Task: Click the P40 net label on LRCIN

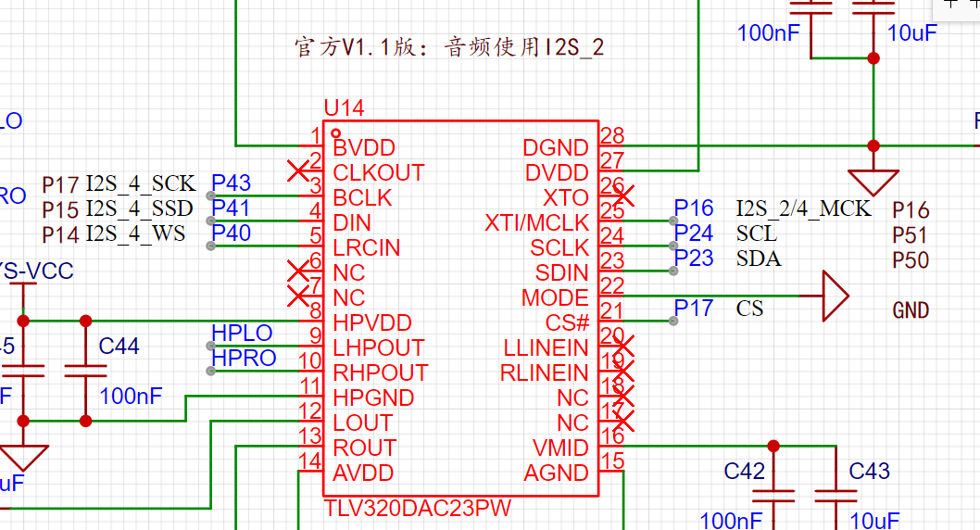Action: tap(232, 233)
